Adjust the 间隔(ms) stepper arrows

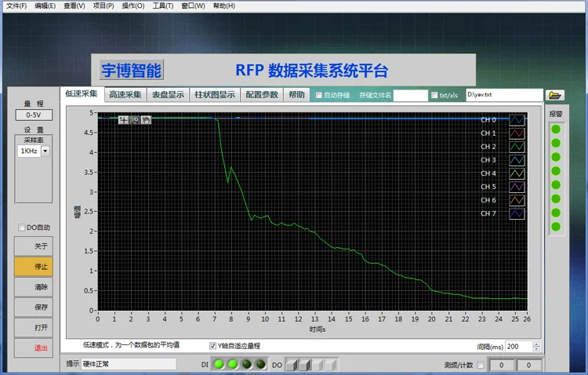(536, 347)
